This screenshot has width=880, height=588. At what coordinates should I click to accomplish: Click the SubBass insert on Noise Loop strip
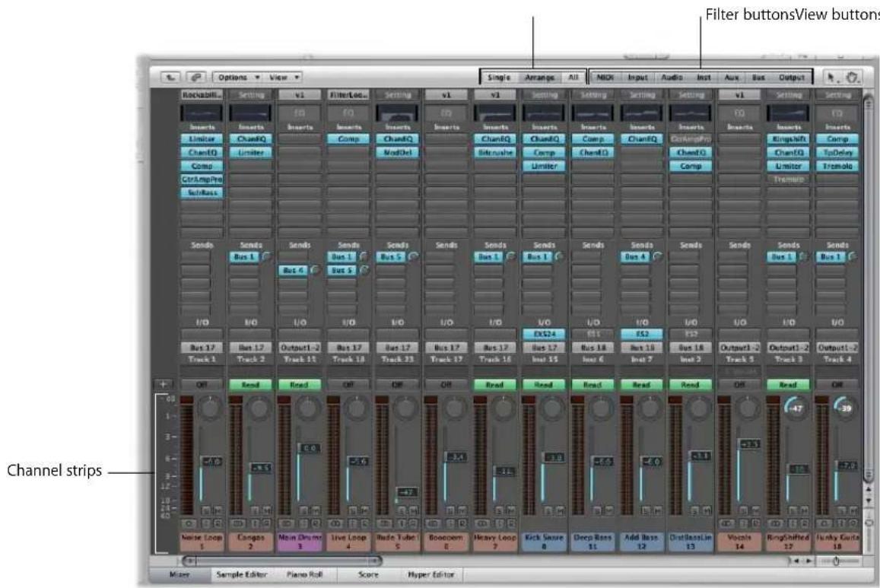[202, 192]
